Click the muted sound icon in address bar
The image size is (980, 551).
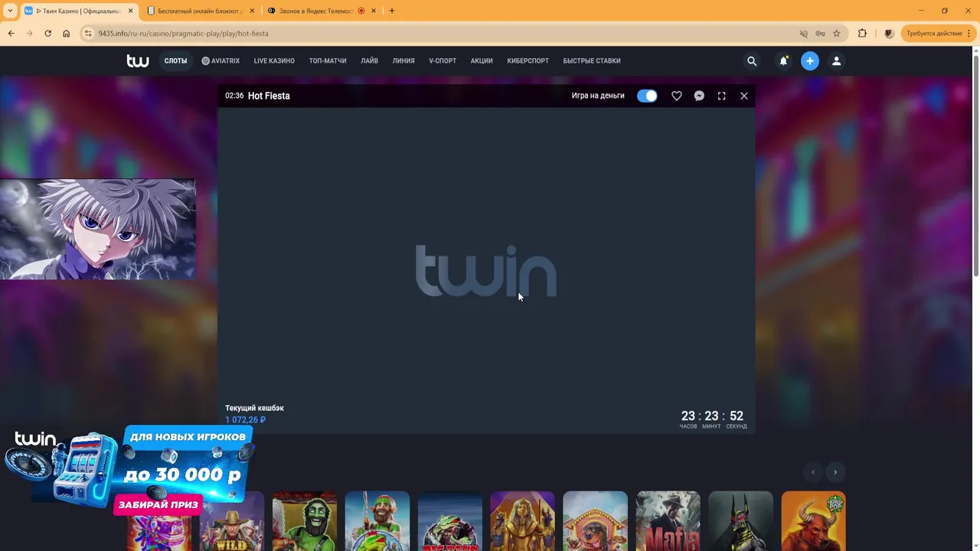click(x=803, y=34)
